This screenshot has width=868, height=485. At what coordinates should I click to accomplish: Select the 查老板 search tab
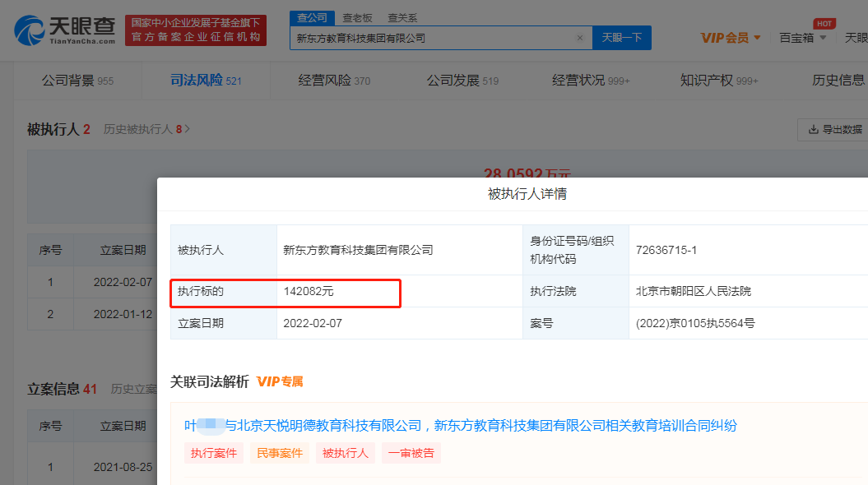pos(357,16)
